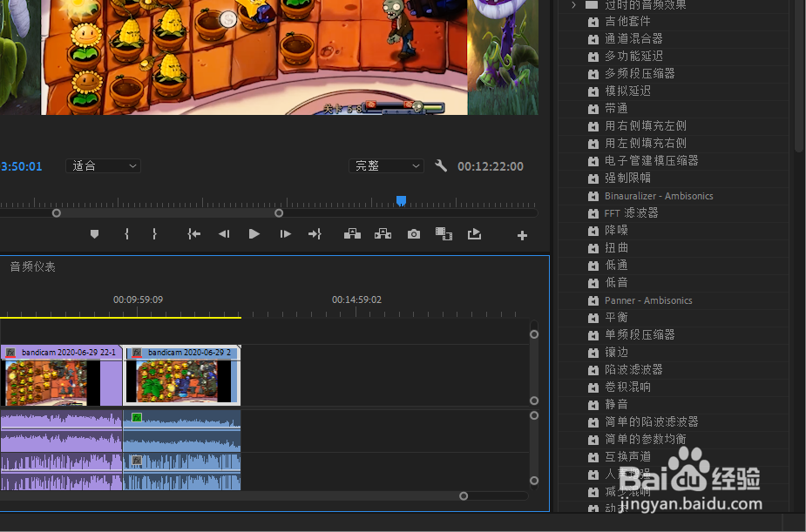This screenshot has height=532, width=806.
Task: Open the 完整 playback resolution dropdown
Action: pyautogui.click(x=387, y=165)
